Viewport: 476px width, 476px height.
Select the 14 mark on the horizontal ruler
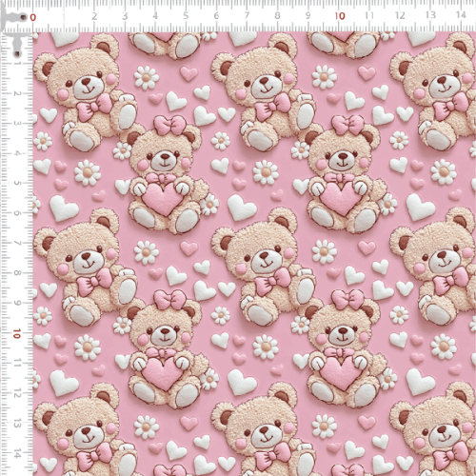(x=461, y=14)
